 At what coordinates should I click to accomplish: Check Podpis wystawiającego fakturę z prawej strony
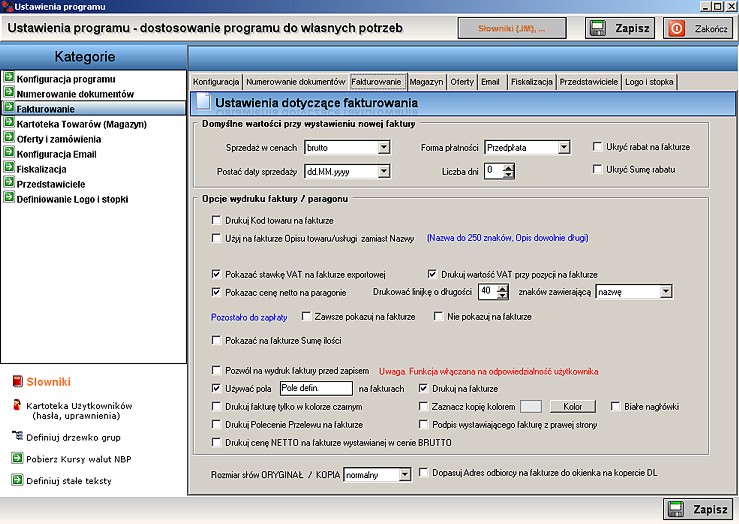click(423, 424)
